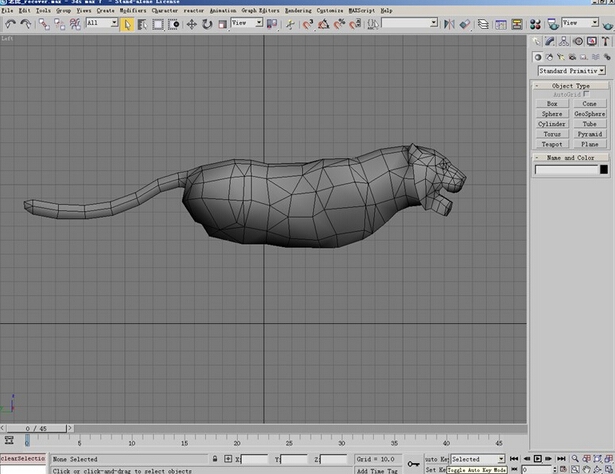Enable the AutoGrid checkbox

(x=586, y=94)
